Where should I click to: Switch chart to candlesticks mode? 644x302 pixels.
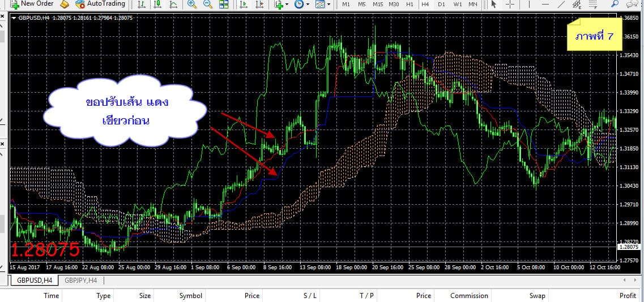[157, 4]
